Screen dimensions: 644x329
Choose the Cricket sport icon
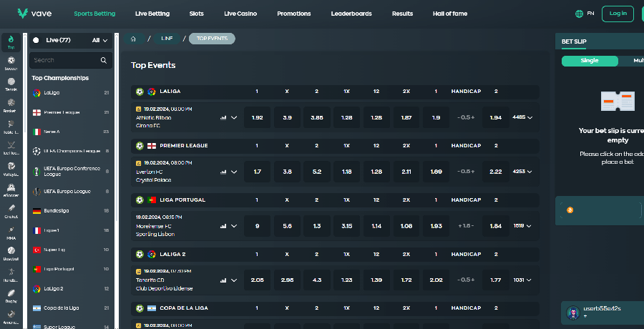(x=11, y=209)
